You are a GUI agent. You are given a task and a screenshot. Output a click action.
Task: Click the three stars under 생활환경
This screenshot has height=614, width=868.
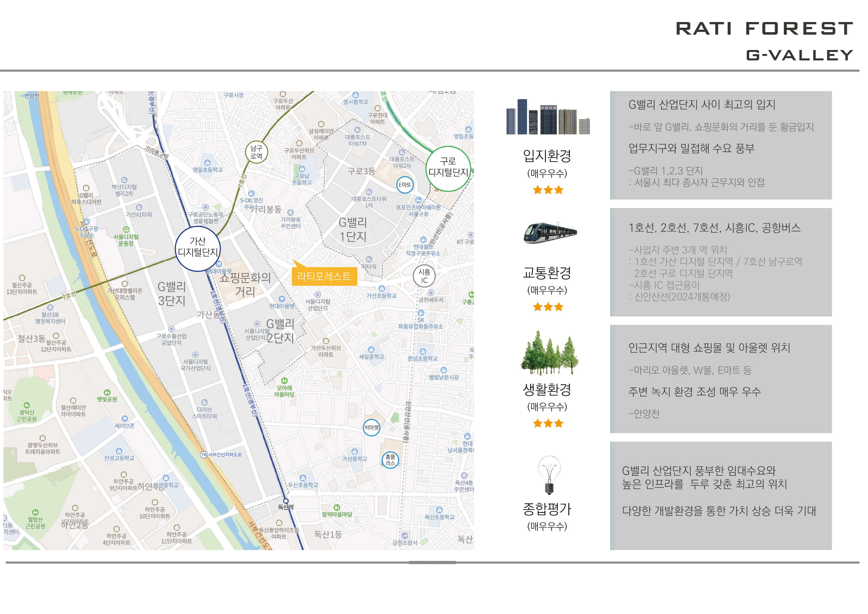point(548,423)
